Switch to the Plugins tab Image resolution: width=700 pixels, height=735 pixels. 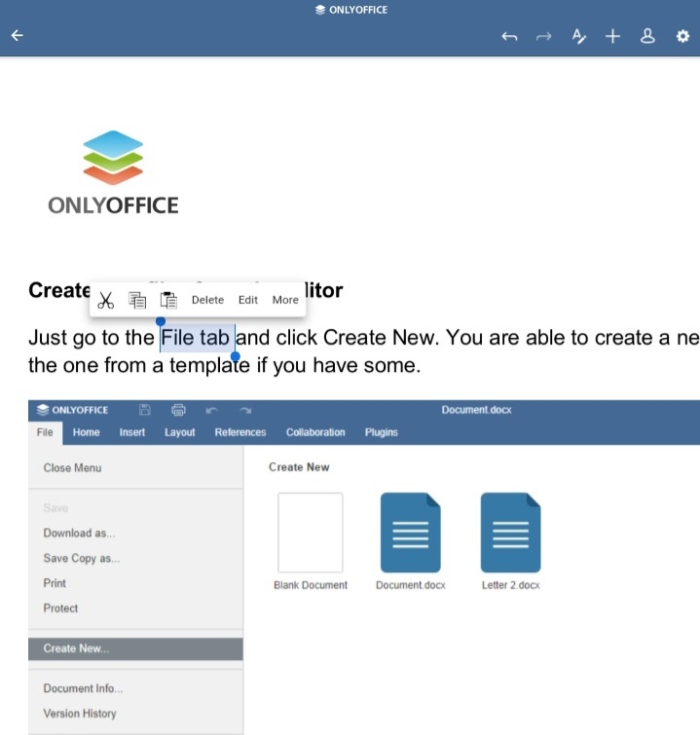point(382,432)
